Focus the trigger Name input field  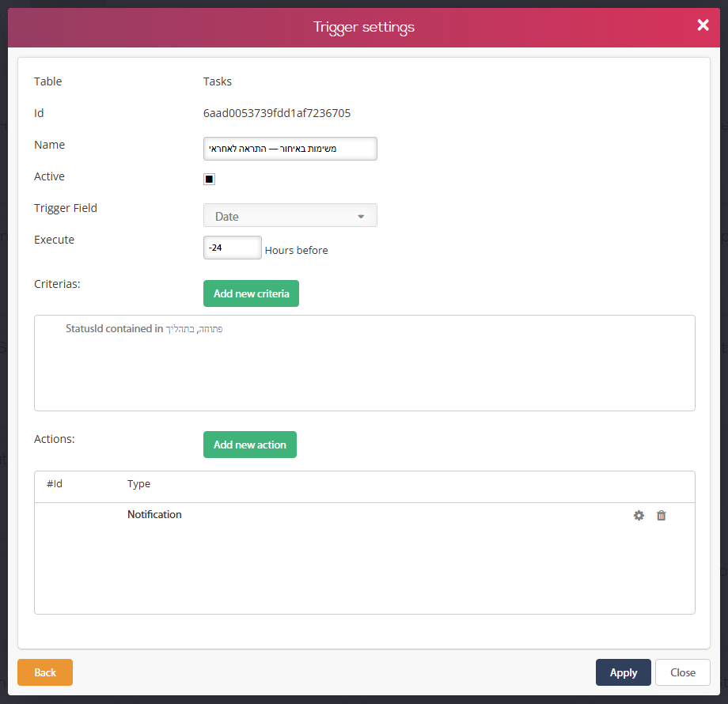[290, 149]
